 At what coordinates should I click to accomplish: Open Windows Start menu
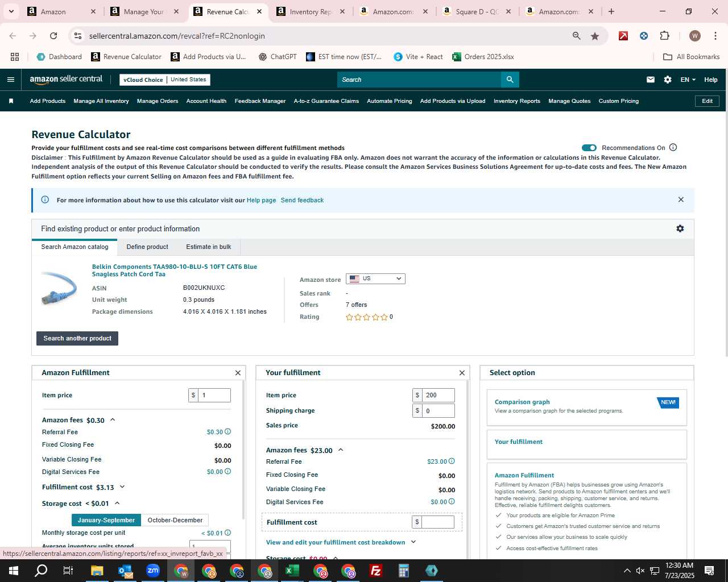[x=13, y=571]
